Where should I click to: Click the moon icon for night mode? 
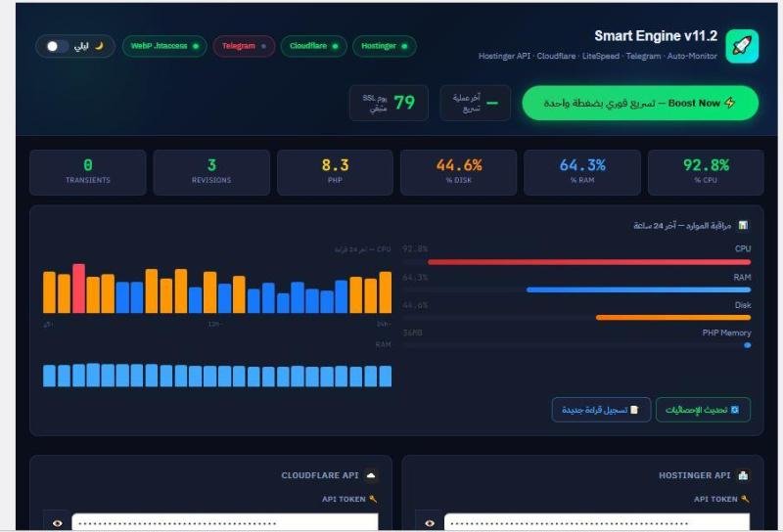tap(99, 46)
